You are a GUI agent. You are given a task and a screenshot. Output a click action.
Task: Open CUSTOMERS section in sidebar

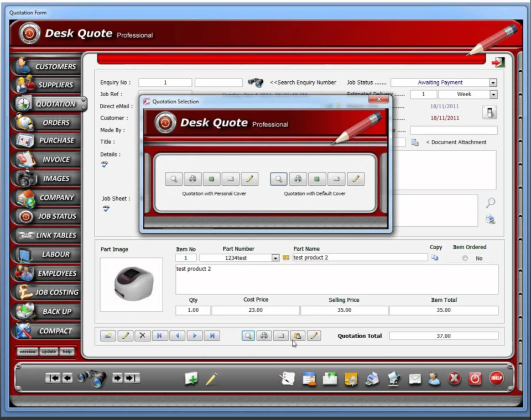46,66
